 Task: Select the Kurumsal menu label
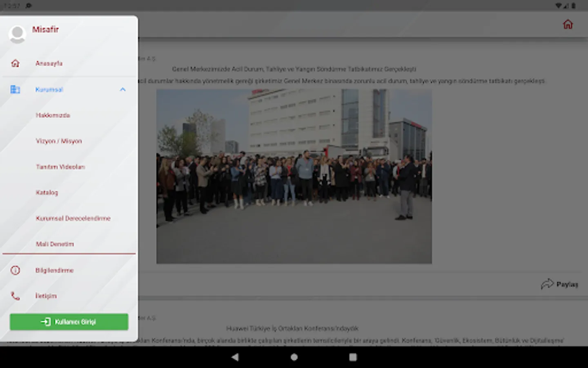point(49,90)
